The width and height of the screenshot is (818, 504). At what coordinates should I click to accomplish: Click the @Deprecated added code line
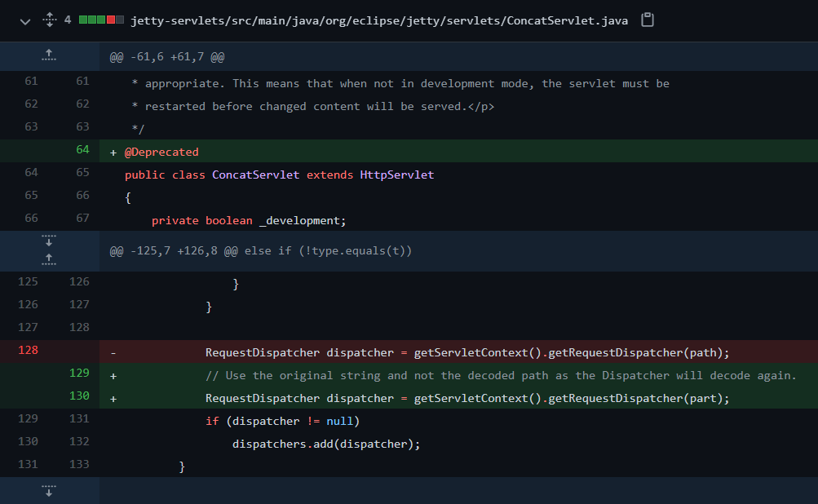(x=161, y=152)
